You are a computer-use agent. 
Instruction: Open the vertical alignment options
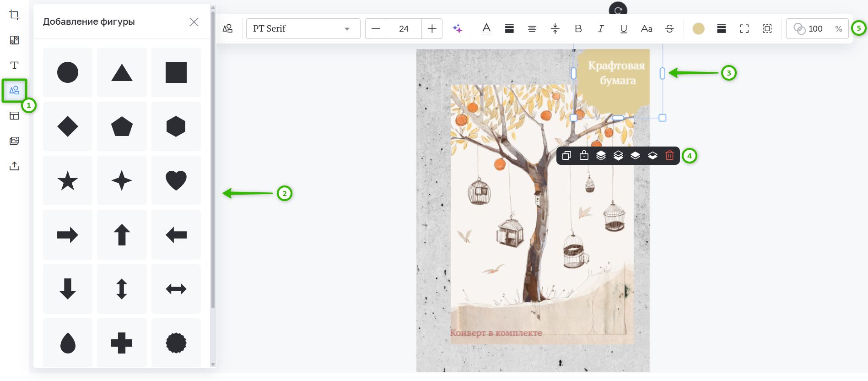[555, 29]
